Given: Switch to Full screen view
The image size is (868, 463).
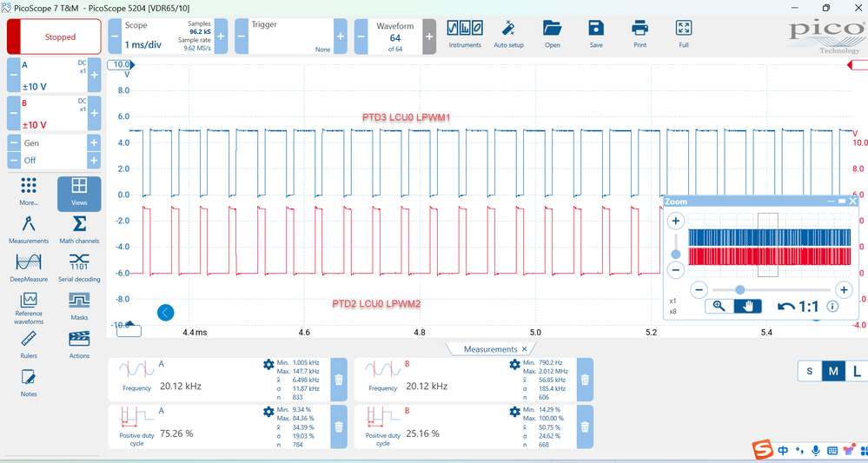Looking at the screenshot, I should (684, 34).
